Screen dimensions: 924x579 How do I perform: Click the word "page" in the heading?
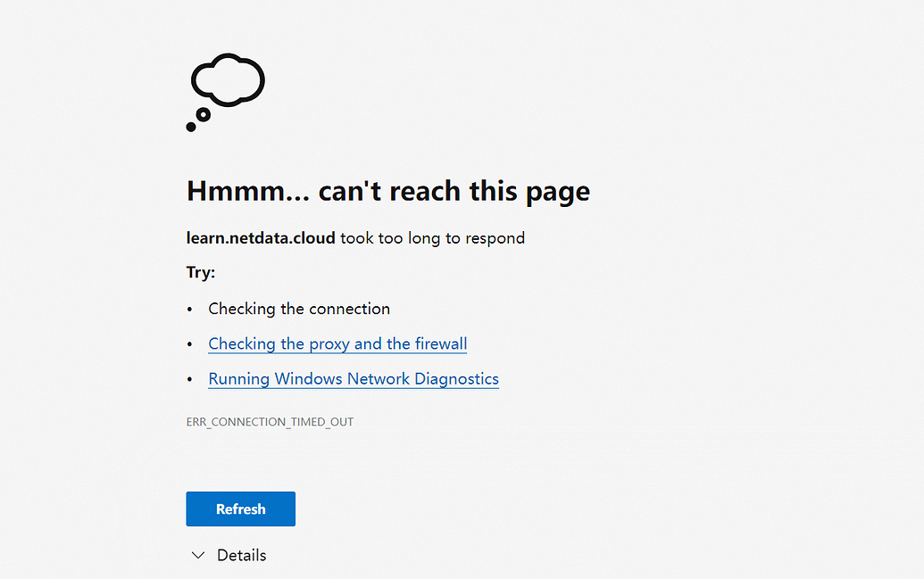(x=558, y=192)
